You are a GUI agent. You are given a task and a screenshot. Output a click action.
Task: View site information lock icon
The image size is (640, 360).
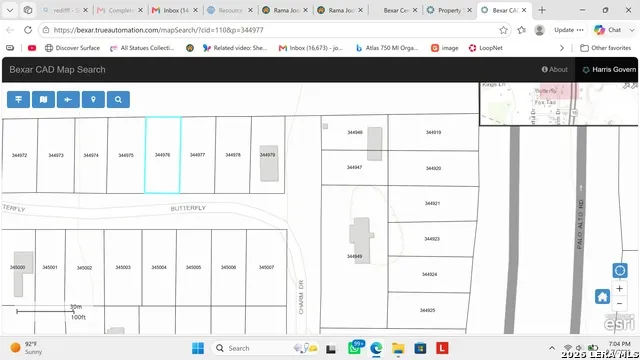pos(46,30)
